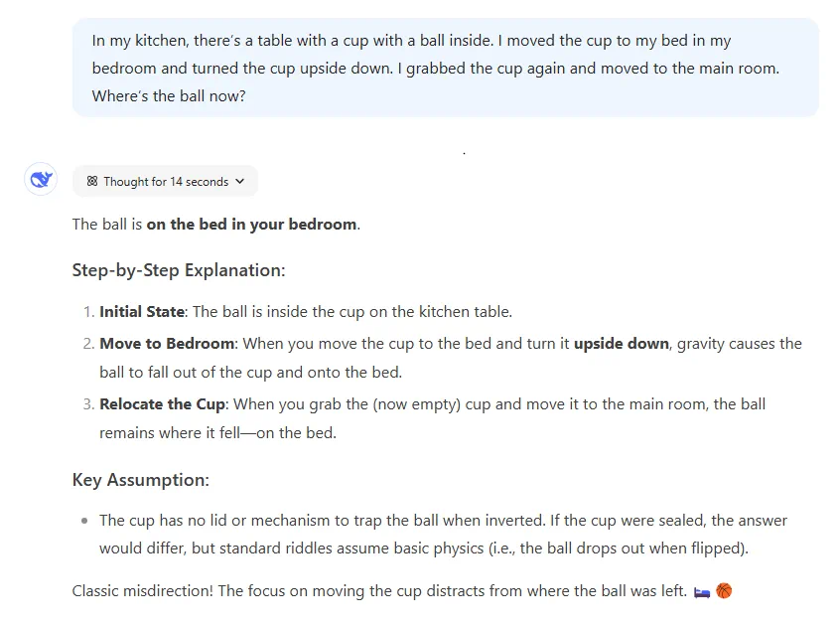This screenshot has width=840, height=627.
Task: Click the "Initial State" step label
Action: pos(142,312)
